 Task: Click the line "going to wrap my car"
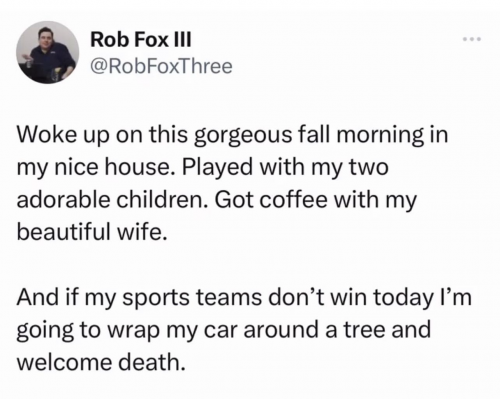pyautogui.click(x=224, y=330)
